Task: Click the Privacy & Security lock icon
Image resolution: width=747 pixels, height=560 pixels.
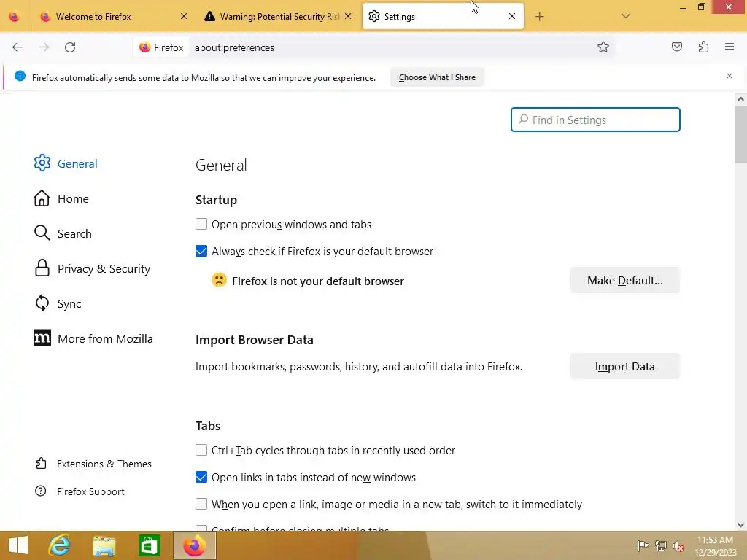Action: 42,268
